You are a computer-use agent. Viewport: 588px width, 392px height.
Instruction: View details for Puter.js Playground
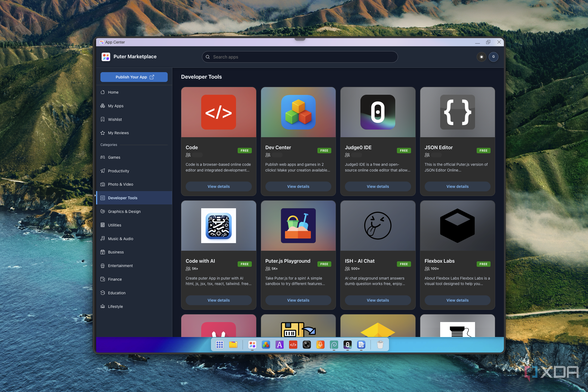[x=298, y=300]
